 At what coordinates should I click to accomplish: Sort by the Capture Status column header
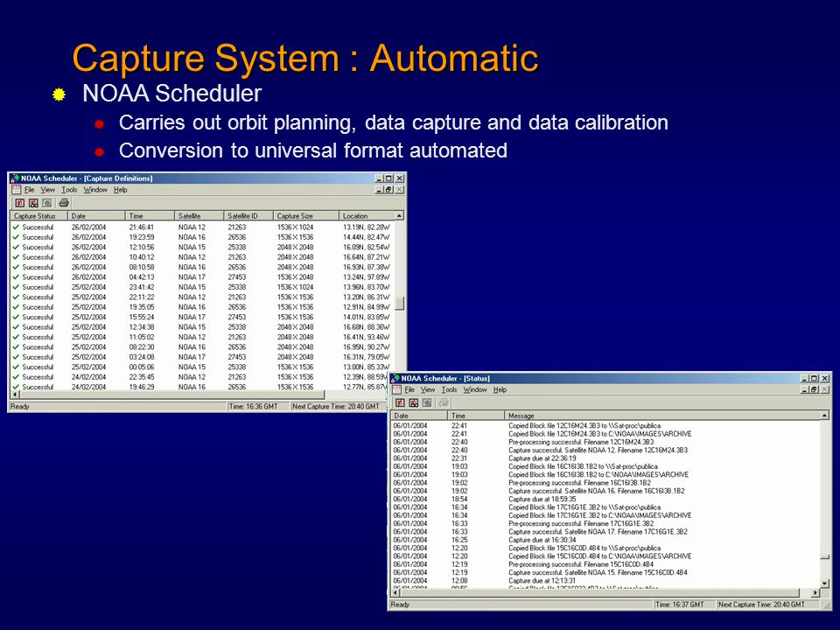click(39, 216)
